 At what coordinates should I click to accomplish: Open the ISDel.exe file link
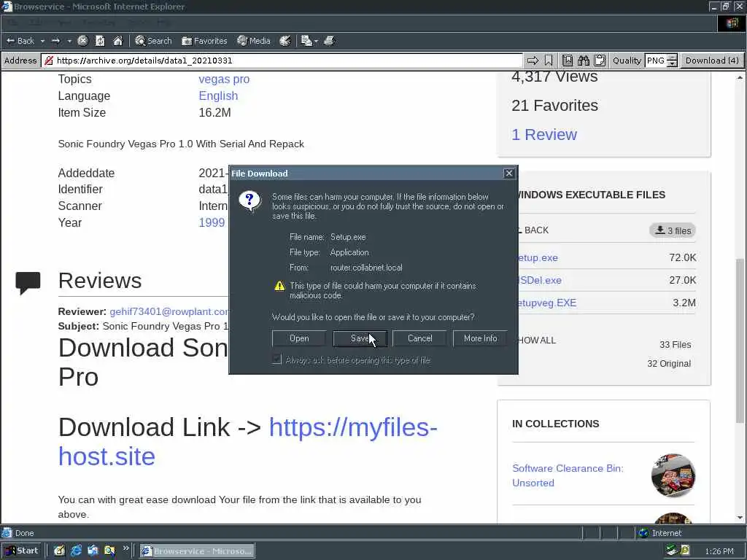click(539, 280)
